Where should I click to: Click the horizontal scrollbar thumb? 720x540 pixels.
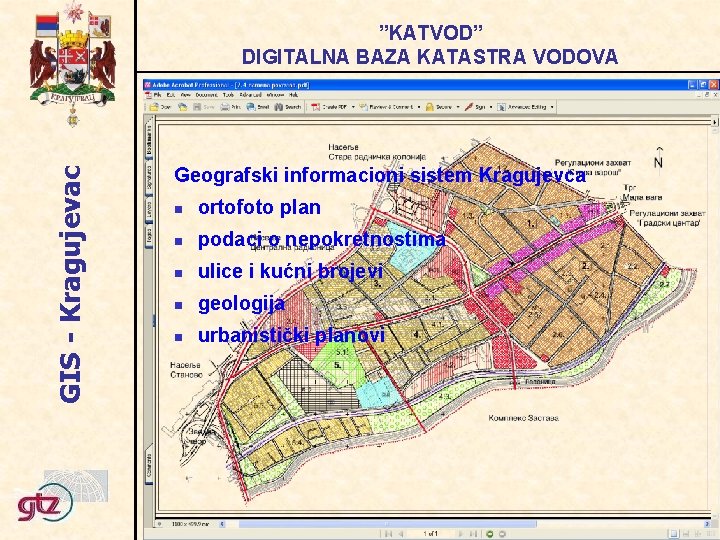coord(387,524)
